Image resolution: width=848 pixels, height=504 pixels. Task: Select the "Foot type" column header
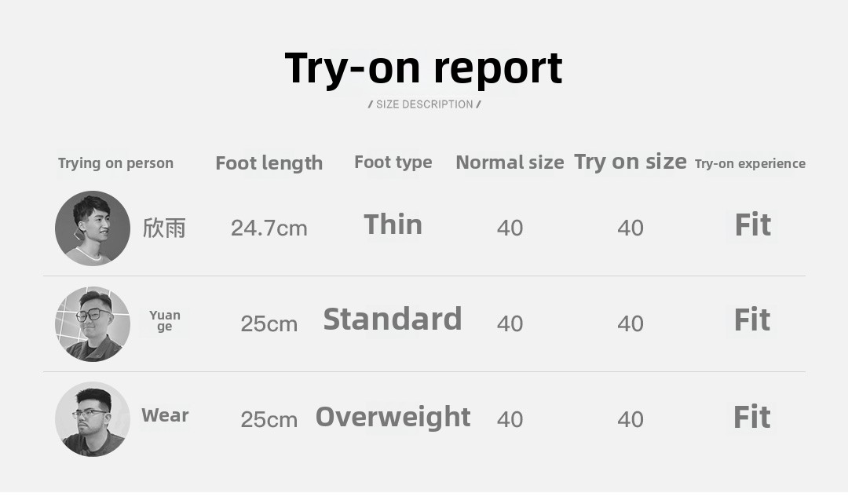tap(393, 163)
